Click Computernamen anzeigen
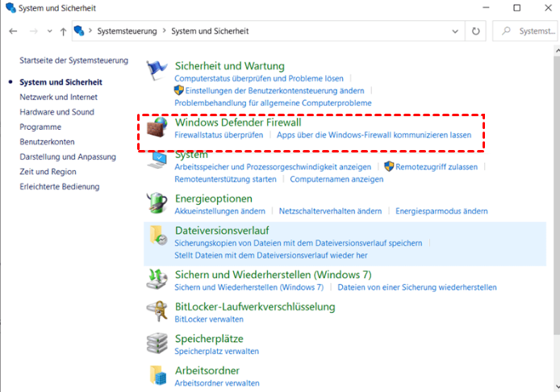Screen dimensions: 560x392 tap(336, 179)
